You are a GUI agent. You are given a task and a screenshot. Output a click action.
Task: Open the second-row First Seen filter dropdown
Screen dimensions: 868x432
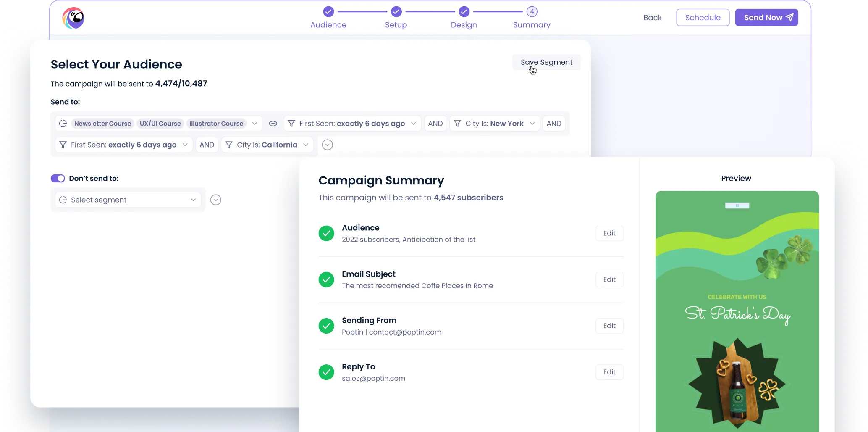[124, 145]
